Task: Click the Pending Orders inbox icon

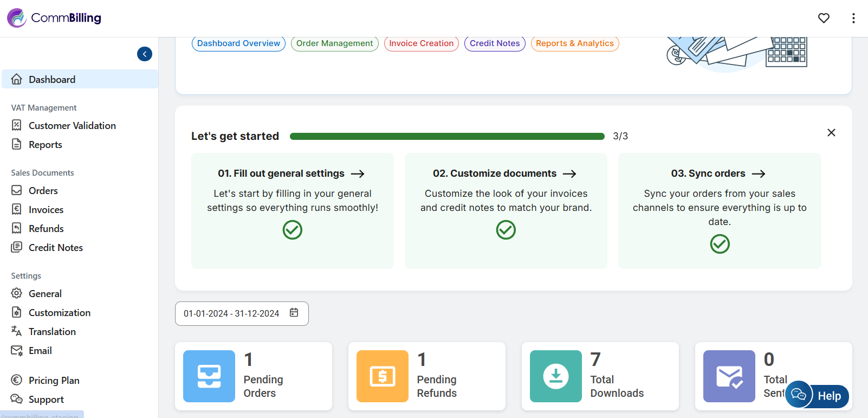Action: (209, 376)
